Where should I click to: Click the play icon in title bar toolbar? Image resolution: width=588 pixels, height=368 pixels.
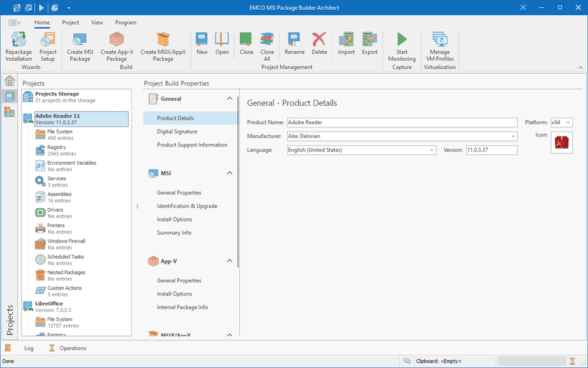41,7
